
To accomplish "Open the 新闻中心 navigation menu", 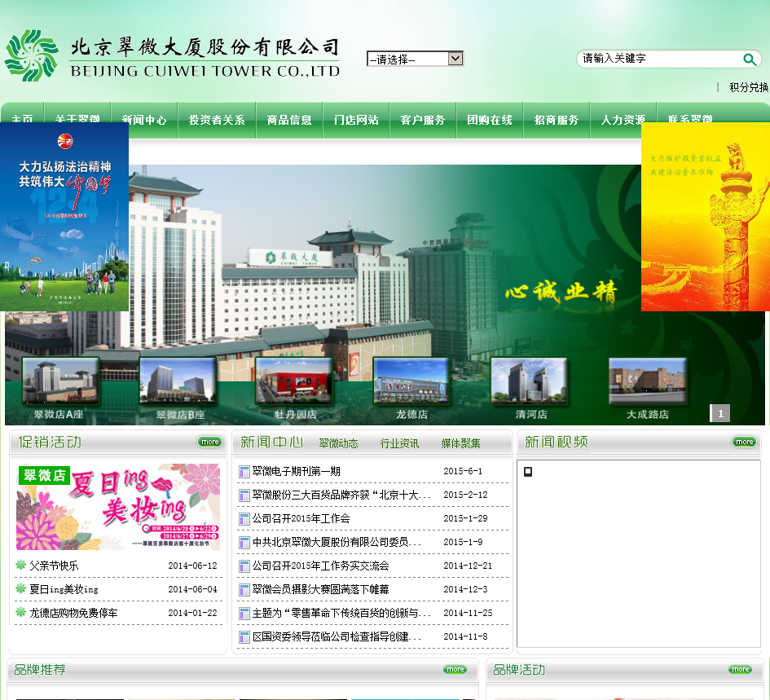I will (x=144, y=120).
